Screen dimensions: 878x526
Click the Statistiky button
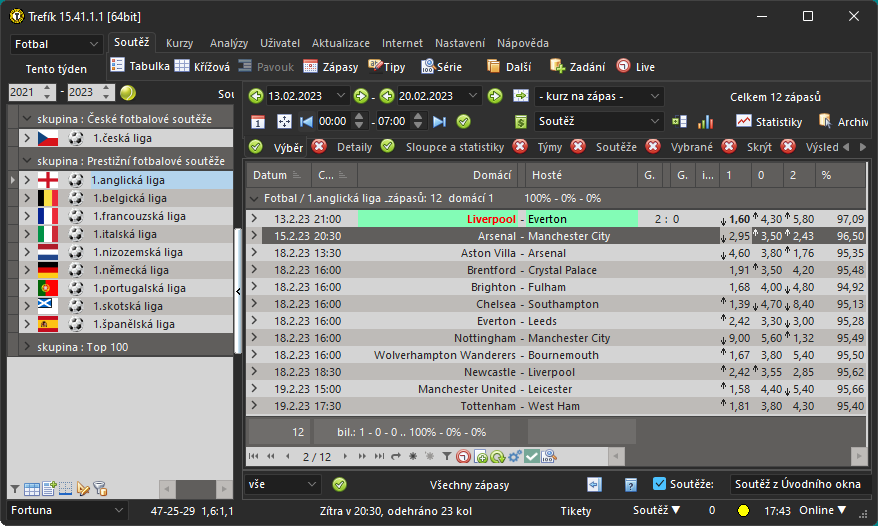pos(769,122)
